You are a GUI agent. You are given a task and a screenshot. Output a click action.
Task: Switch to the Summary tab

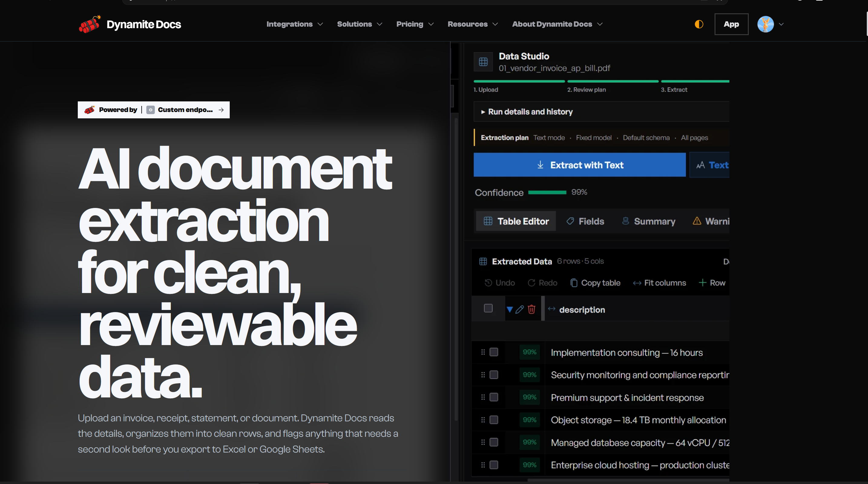(x=649, y=221)
